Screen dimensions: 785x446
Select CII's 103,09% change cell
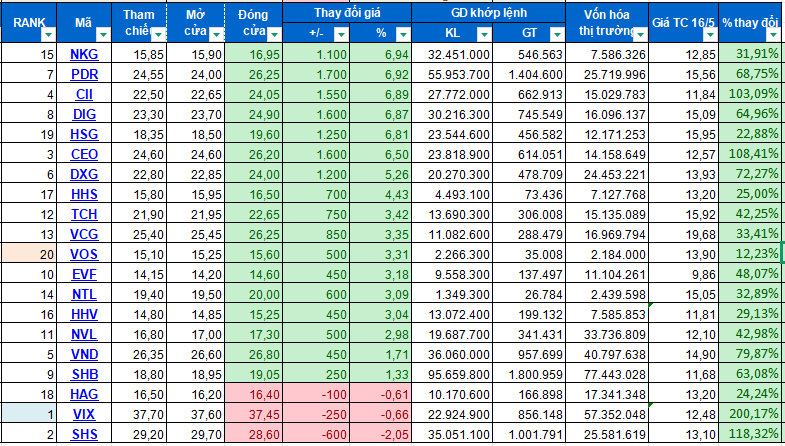coord(751,94)
